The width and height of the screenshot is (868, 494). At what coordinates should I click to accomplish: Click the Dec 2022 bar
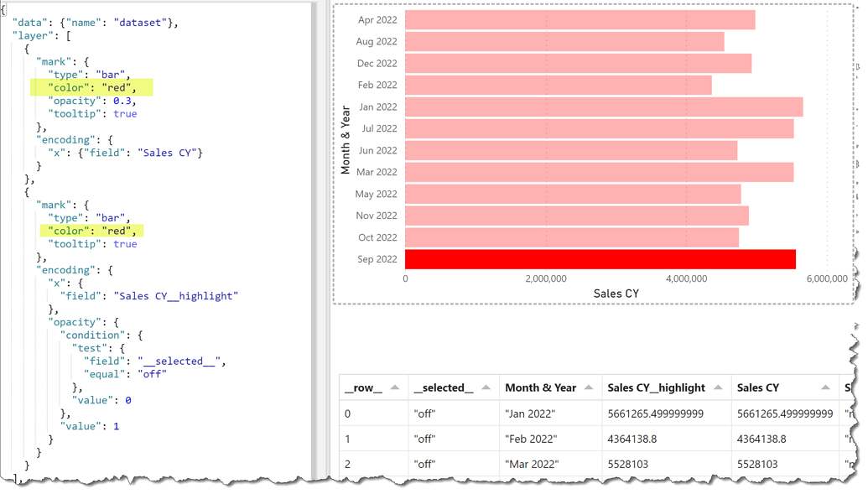(x=579, y=63)
